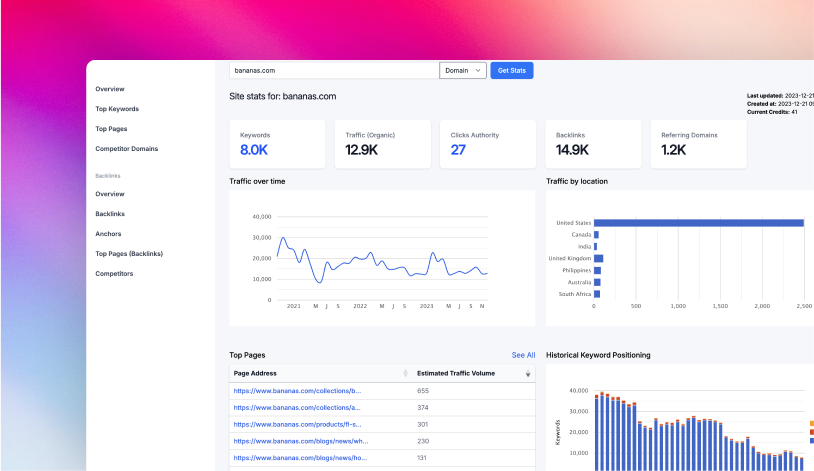814x471 pixels.
Task: Go to Top Pages in the sidebar
Action: tap(111, 129)
